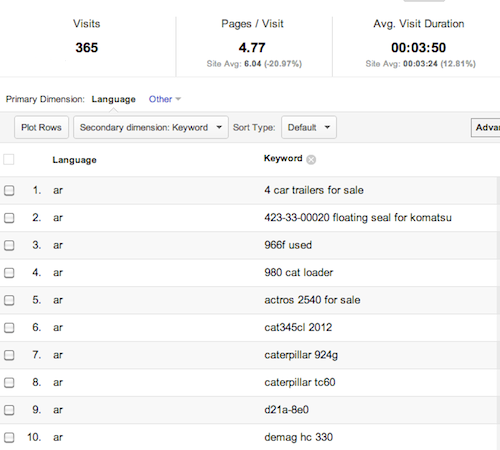Click keyword 'cat345cl 2012'
This screenshot has width=500, height=450.
click(x=298, y=327)
